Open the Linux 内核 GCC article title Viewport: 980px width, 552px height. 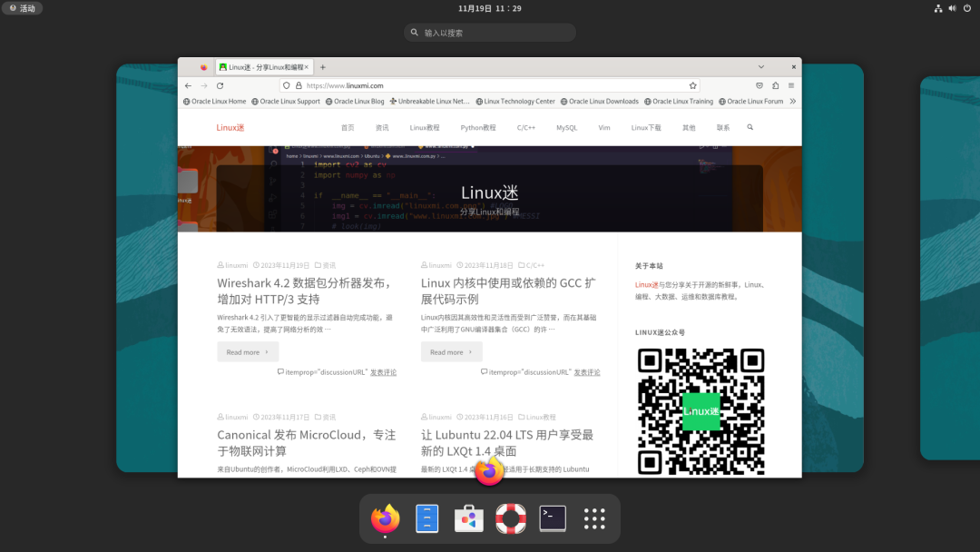[508, 291]
